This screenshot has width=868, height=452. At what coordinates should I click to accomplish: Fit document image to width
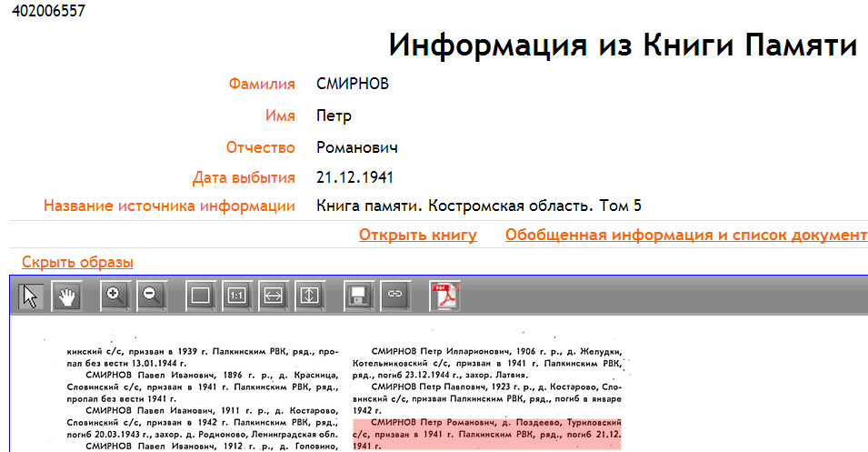point(273,296)
